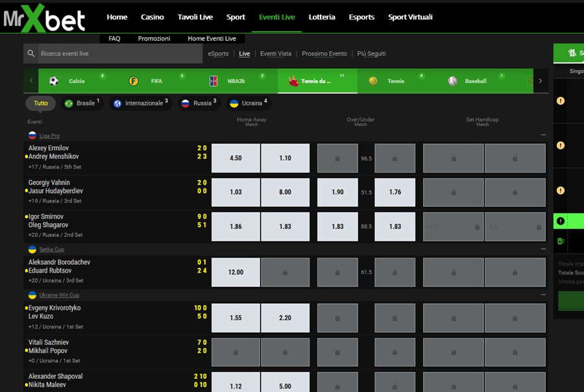Bet on Alexey Ermilov at 4.50
The height and width of the screenshot is (392, 584).
point(236,158)
